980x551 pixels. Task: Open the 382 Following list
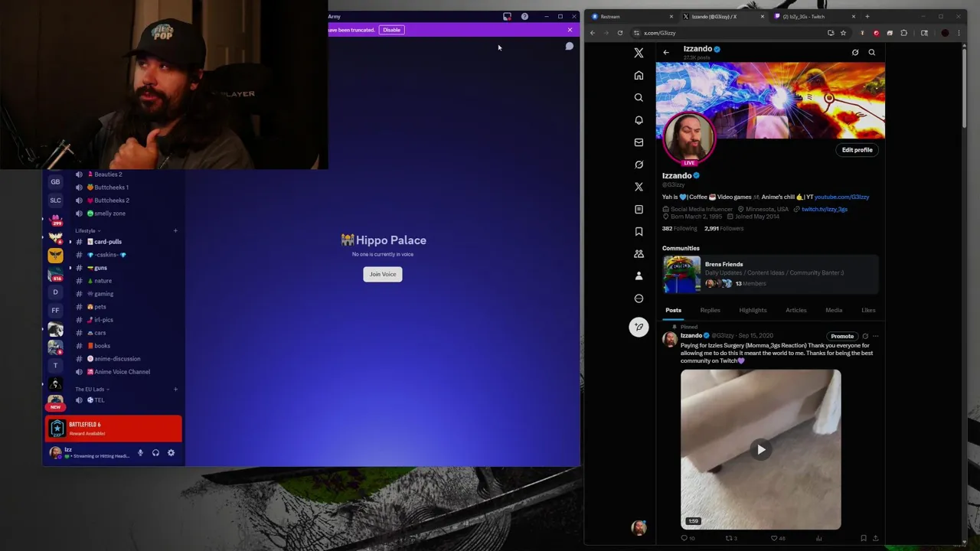(x=679, y=228)
